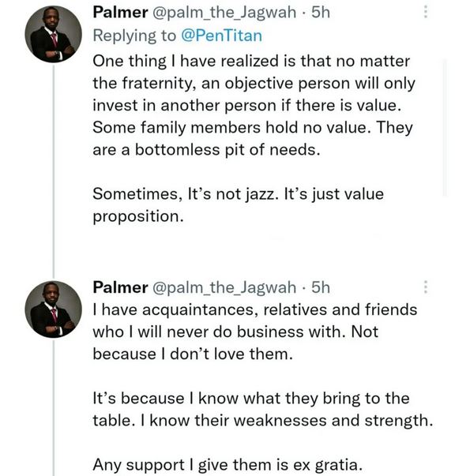Image resolution: width=455 pixels, height=476 pixels.
Task: Click the 'Any support I give them is ex gratia' line
Action: (227, 464)
